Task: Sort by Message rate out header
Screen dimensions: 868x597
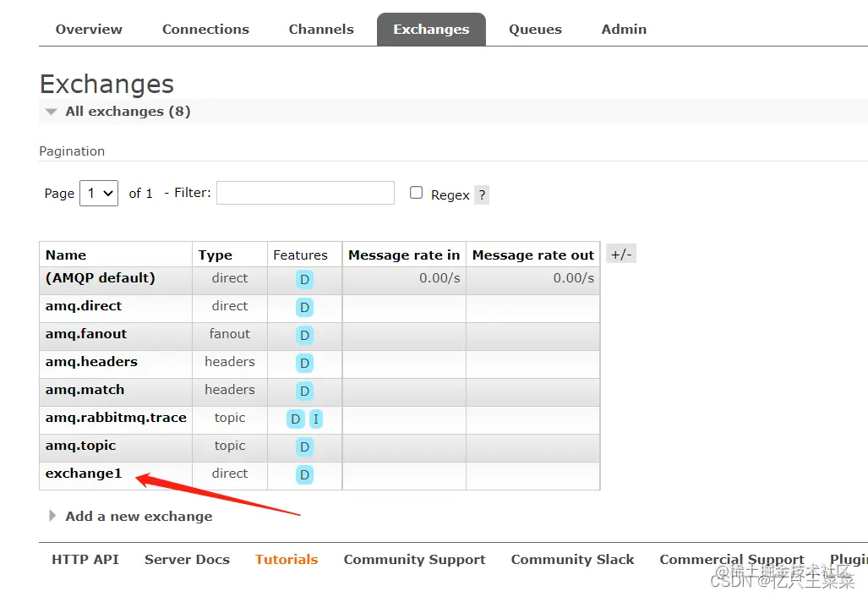Action: click(x=533, y=255)
